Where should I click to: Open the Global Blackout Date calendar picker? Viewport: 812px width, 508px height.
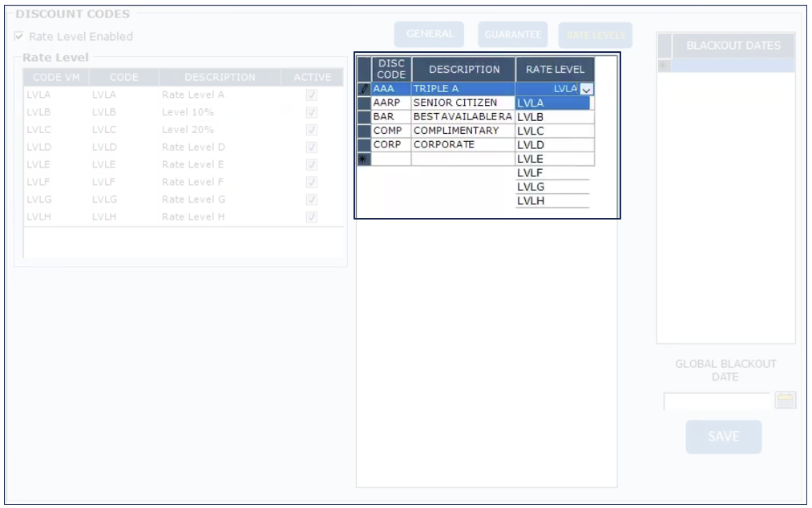coord(786,401)
